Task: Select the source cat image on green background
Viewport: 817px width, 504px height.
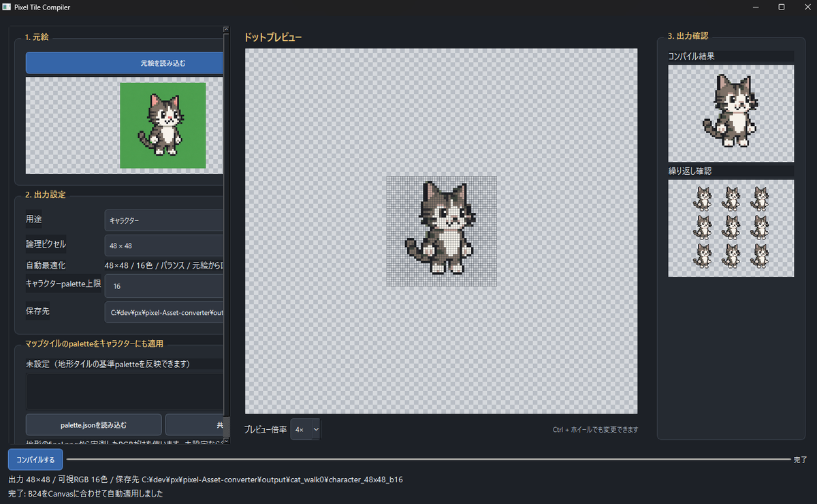Action: click(x=163, y=125)
